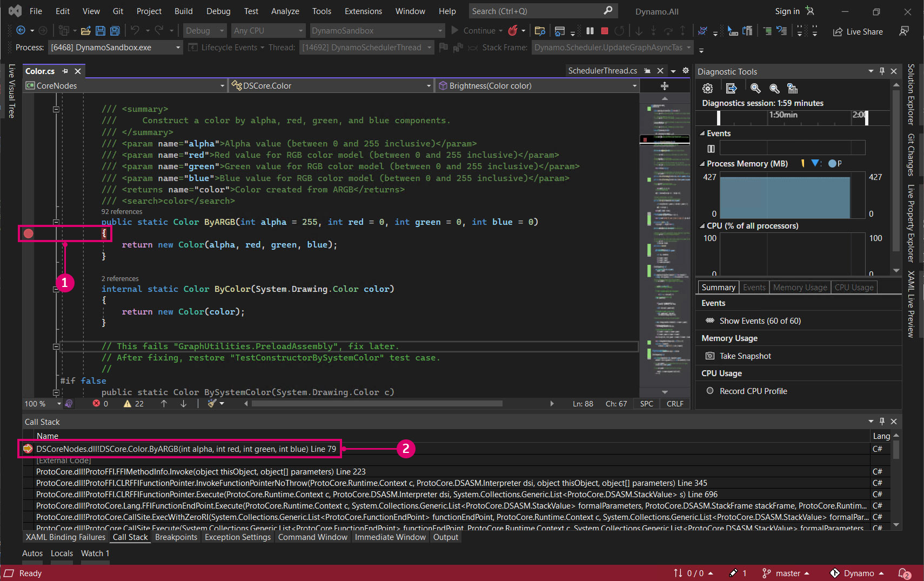Open the DSCore.Color type dropdown
This screenshot has width=924, height=581.
pyautogui.click(x=331, y=86)
